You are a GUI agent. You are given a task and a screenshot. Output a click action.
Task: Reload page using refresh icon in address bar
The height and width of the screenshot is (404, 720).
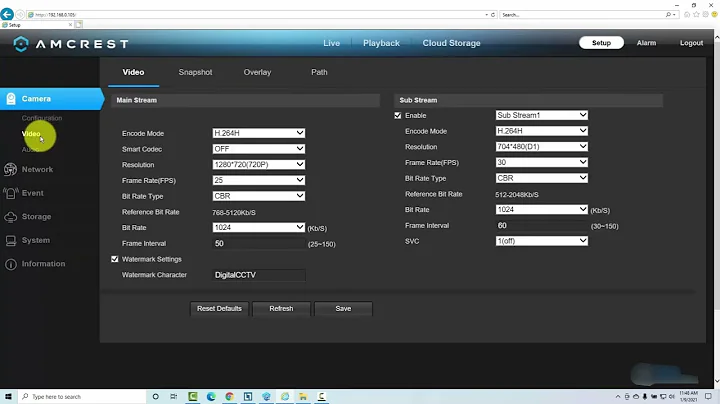point(493,15)
